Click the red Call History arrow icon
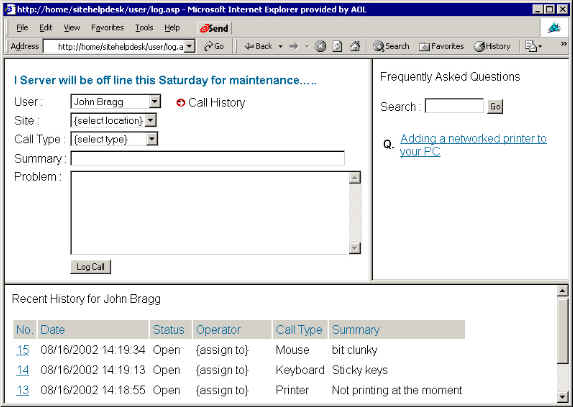Viewport: 573px width, 407px height. click(181, 103)
